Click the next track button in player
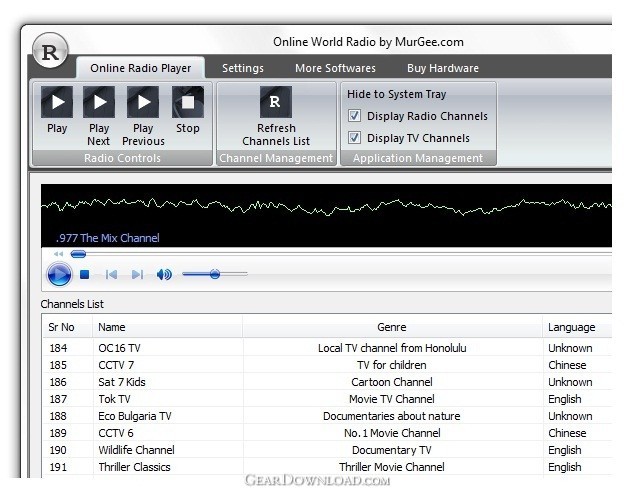The height and width of the screenshot is (488, 635). 138,275
